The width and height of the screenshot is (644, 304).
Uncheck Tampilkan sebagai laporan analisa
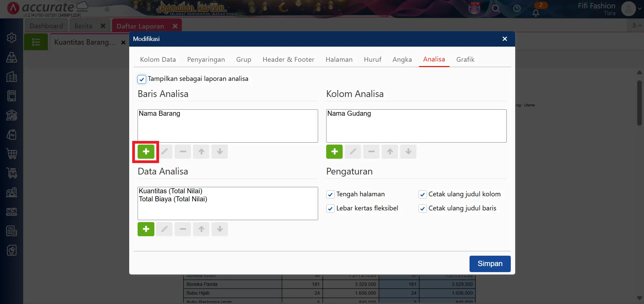pyautogui.click(x=142, y=79)
